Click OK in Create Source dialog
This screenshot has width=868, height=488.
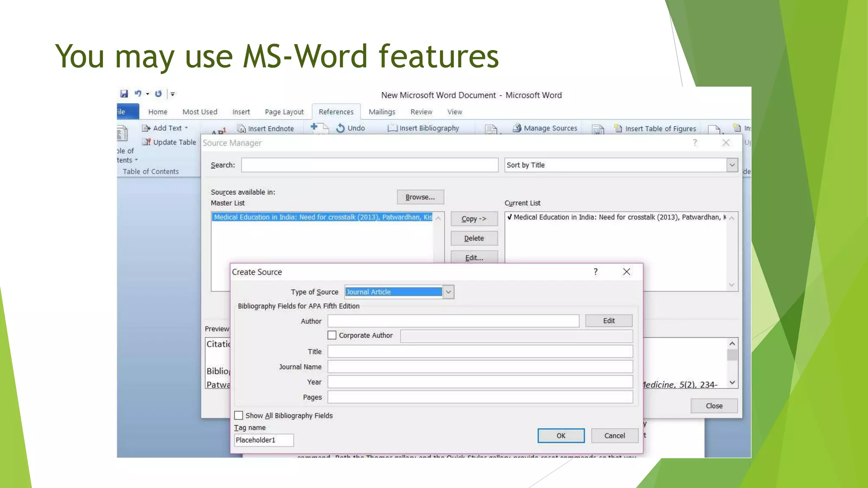561,435
